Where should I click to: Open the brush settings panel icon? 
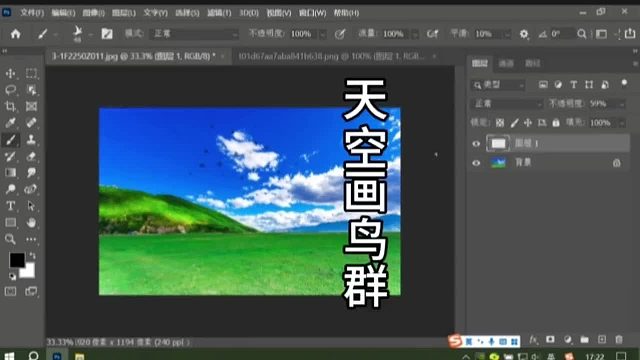coord(107,33)
